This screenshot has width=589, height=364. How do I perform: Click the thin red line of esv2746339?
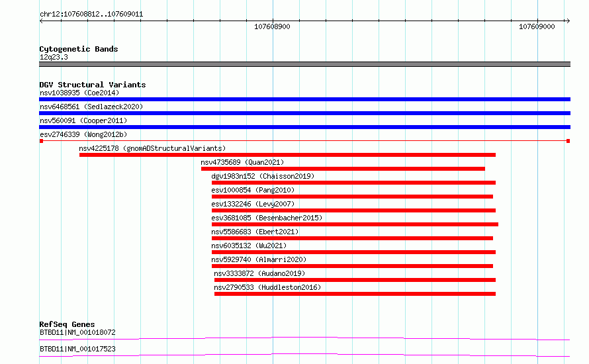[304, 141]
